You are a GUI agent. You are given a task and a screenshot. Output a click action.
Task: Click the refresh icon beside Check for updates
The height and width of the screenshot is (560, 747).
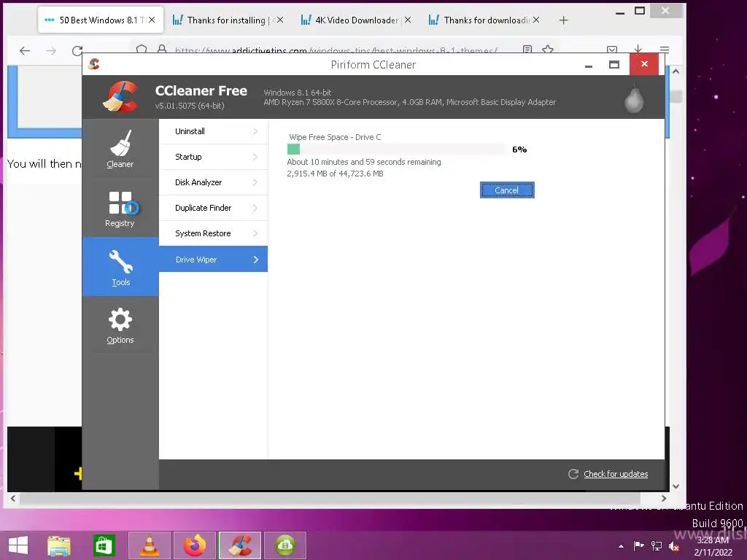tap(573, 474)
